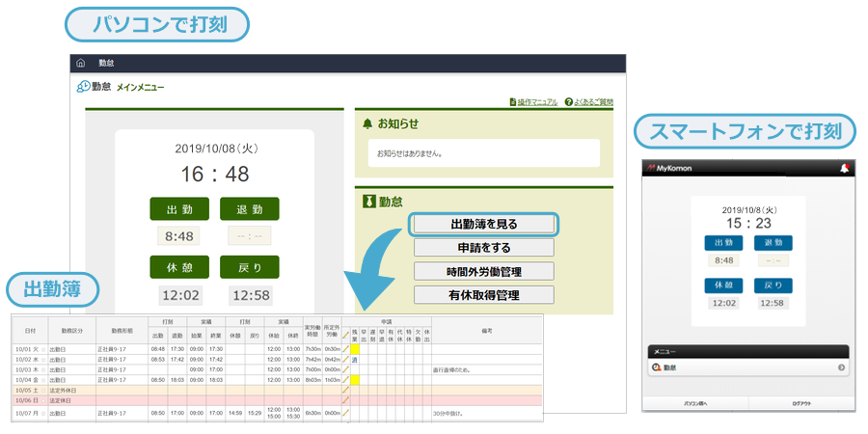Click the 申請をする button
Screen dimensions: 868x434
[x=484, y=248]
